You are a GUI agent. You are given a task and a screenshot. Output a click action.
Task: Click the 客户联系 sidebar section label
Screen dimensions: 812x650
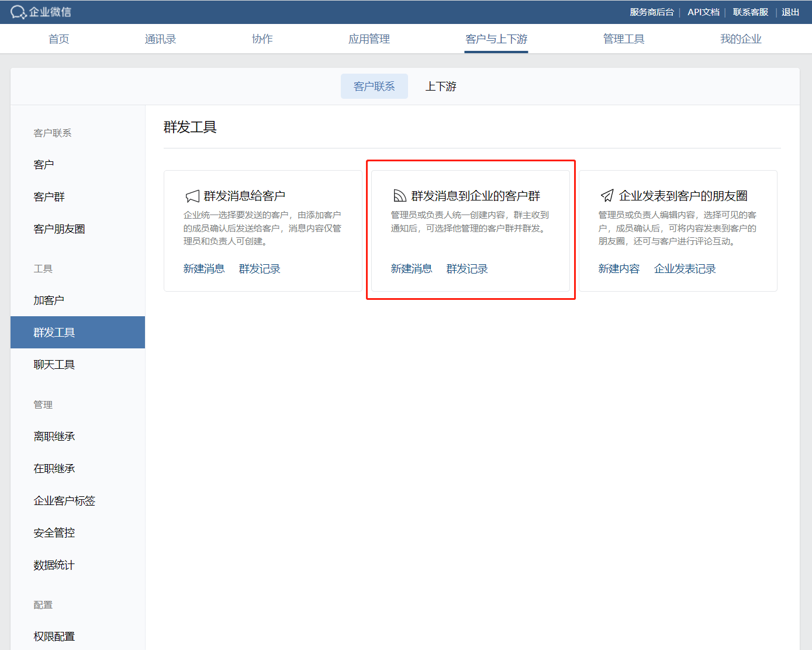coord(53,133)
